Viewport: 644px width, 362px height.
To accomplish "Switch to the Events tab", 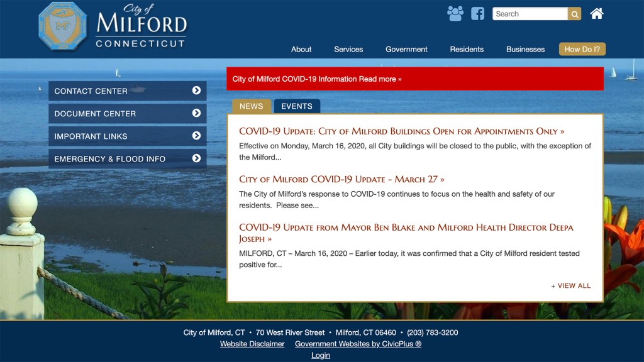I will pyautogui.click(x=297, y=106).
